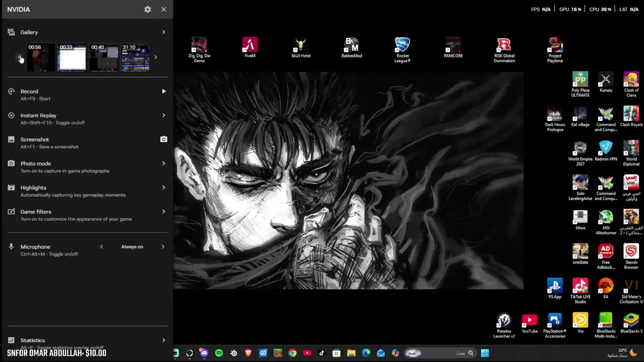Select the Poly Plaza ULTIMATE desktop icon
This screenshot has width=644, height=362.
pos(580,84)
